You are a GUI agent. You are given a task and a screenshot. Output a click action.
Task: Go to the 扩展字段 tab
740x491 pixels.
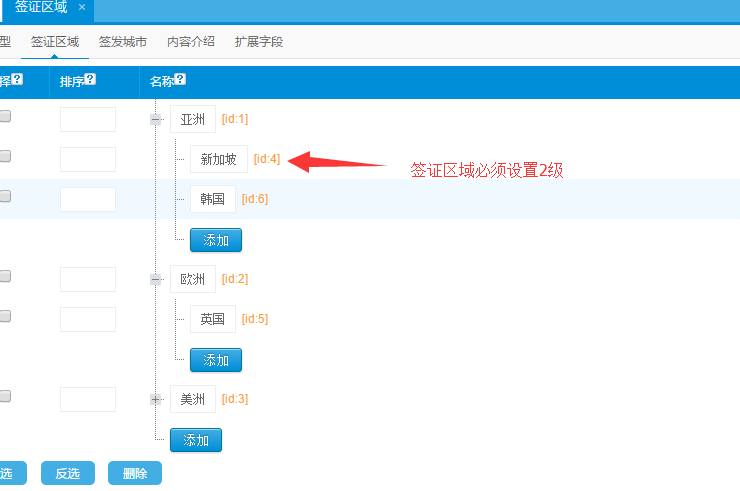click(259, 42)
